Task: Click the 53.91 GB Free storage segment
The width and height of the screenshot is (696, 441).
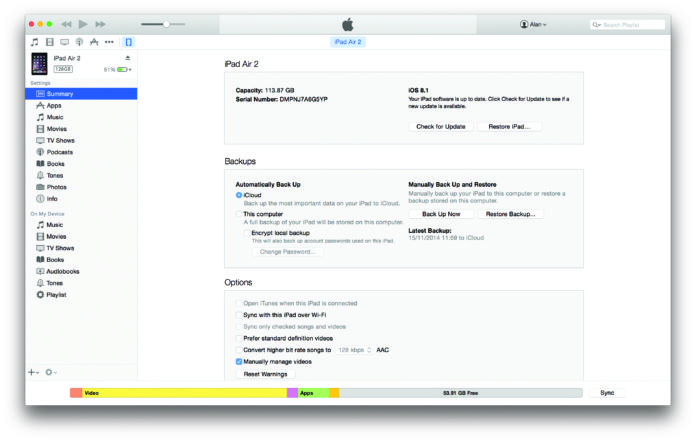Action: pyautogui.click(x=461, y=393)
